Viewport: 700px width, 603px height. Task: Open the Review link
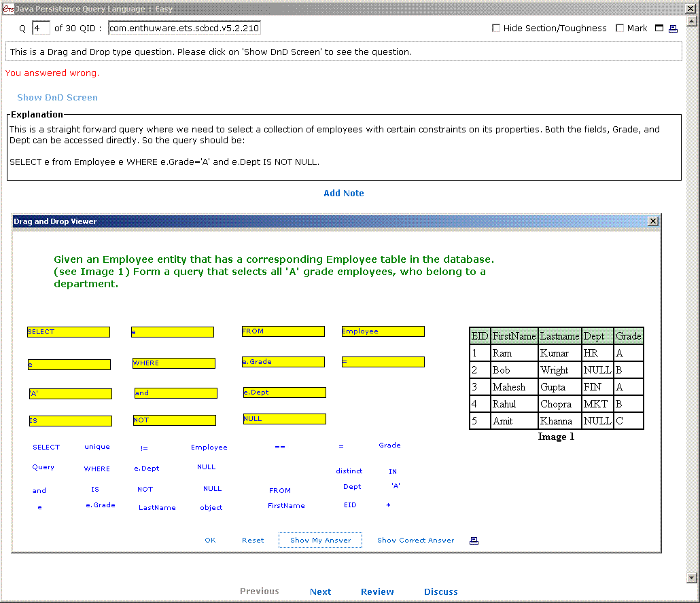[377, 591]
